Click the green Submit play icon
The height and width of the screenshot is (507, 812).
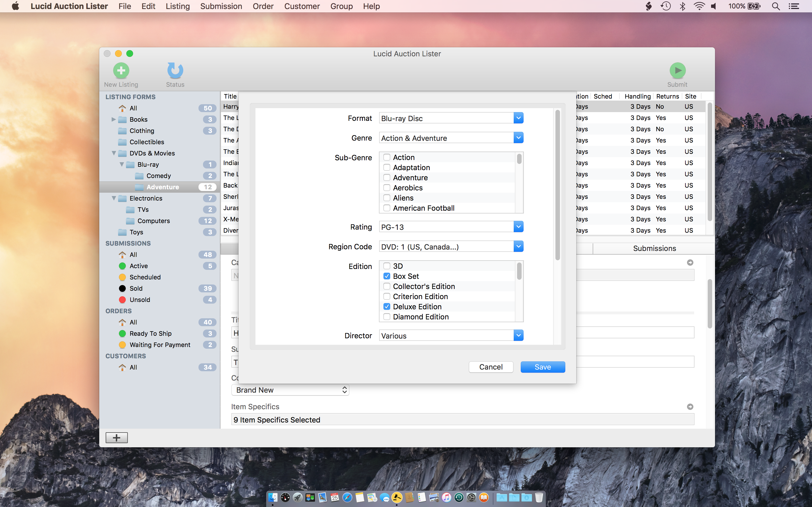[x=677, y=70]
